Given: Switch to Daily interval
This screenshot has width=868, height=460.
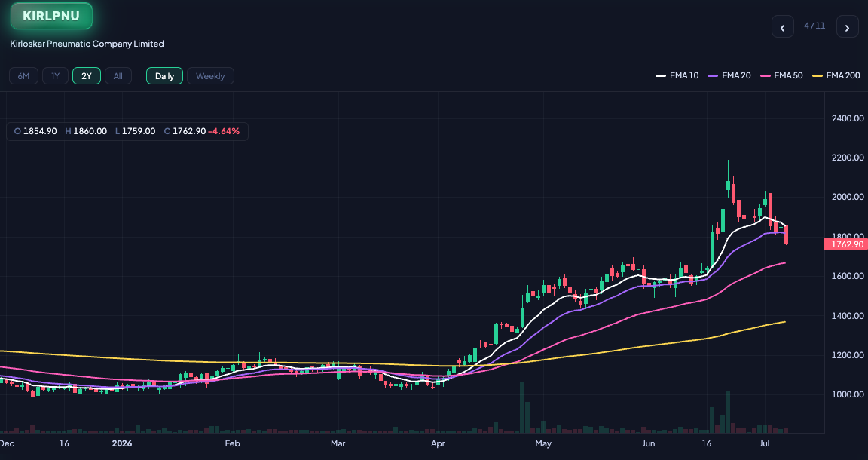Looking at the screenshot, I should pyautogui.click(x=164, y=76).
